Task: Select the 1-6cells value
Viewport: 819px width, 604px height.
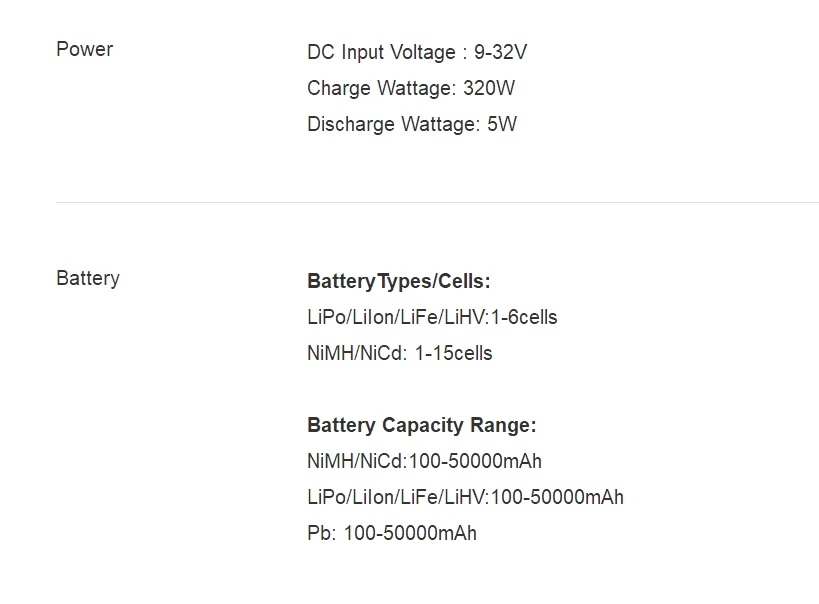Action: [524, 317]
